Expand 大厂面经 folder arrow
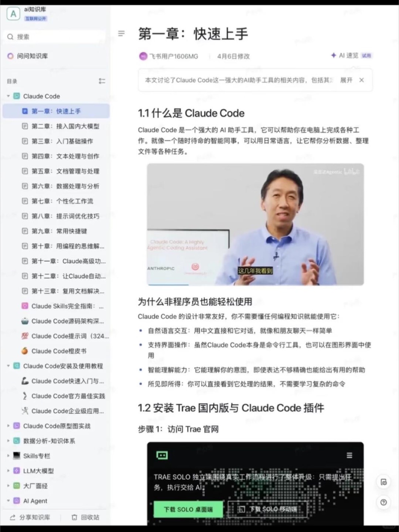399x532 pixels. click(8, 485)
